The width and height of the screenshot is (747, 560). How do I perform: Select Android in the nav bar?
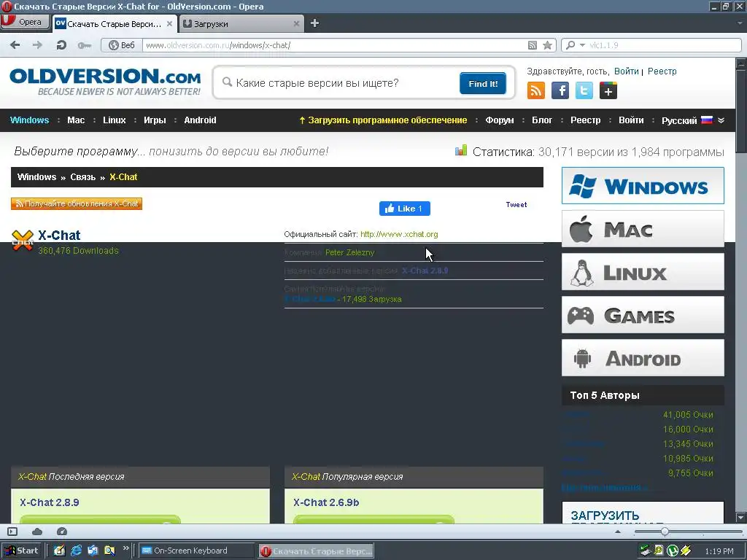200,120
